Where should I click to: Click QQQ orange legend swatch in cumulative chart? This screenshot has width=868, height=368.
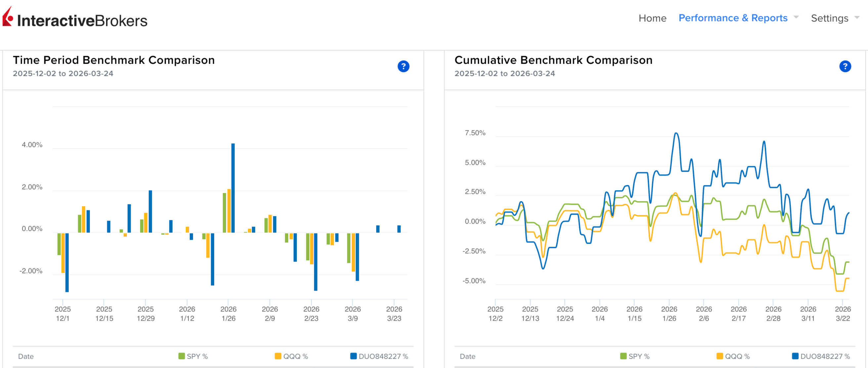point(720,356)
